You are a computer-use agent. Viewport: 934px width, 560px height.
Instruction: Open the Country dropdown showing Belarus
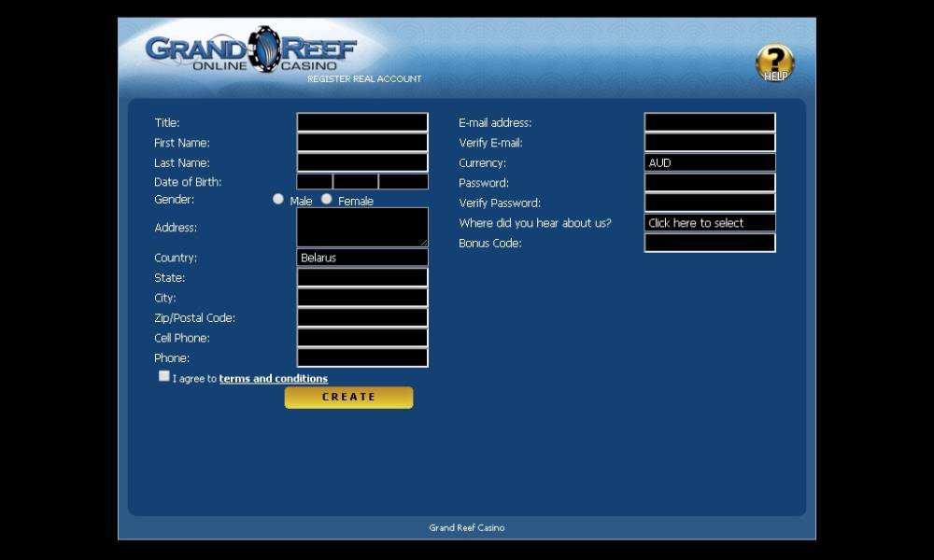[x=362, y=258]
